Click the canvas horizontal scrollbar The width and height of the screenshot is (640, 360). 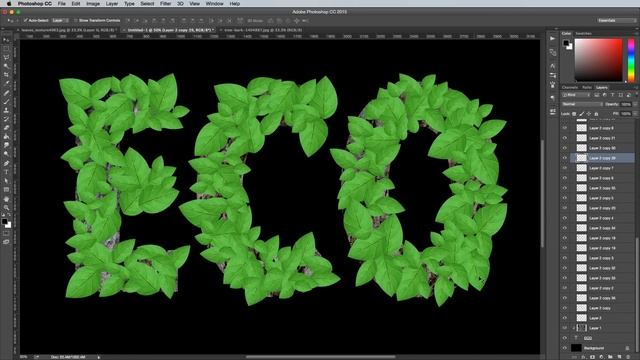320,357
